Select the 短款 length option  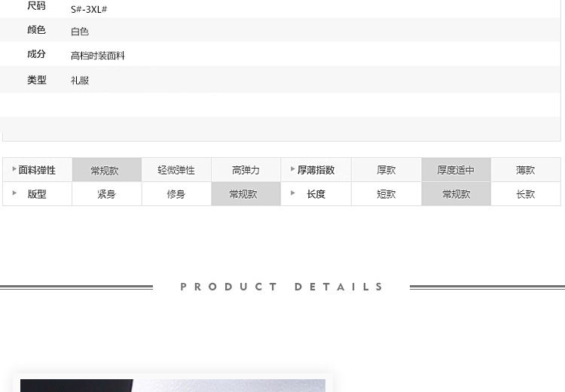pyautogui.click(x=386, y=194)
